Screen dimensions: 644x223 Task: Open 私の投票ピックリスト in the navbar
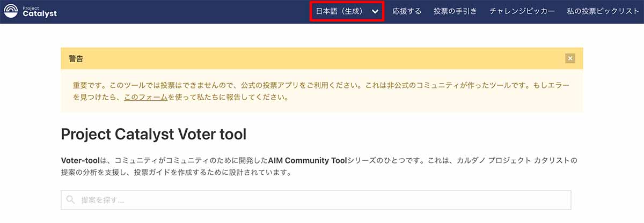[603, 11]
